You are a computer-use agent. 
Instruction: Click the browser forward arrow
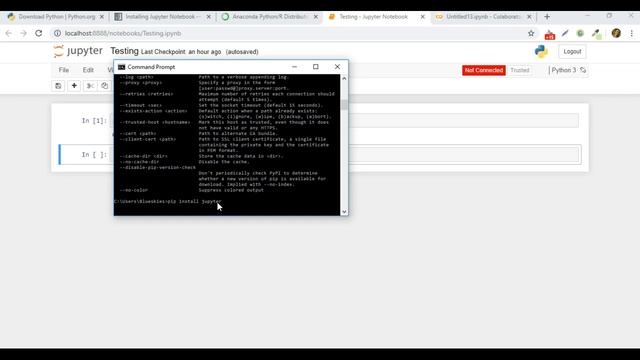tap(23, 33)
